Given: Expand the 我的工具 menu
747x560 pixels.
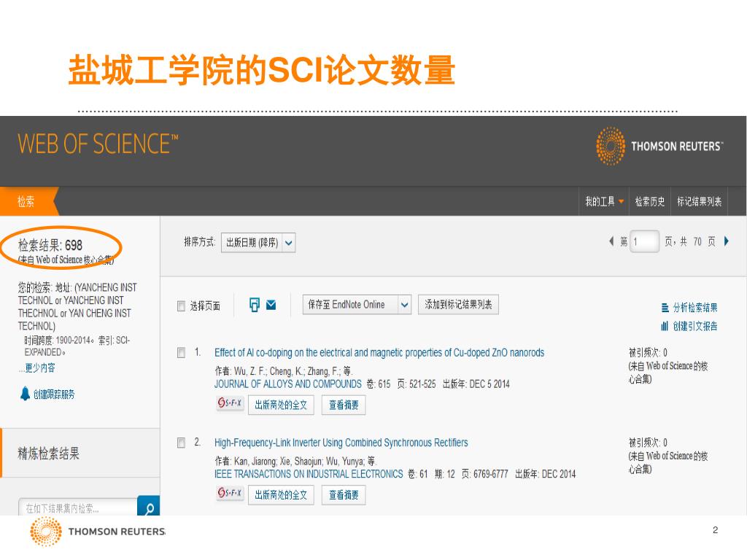Looking at the screenshot, I should 604,201.
